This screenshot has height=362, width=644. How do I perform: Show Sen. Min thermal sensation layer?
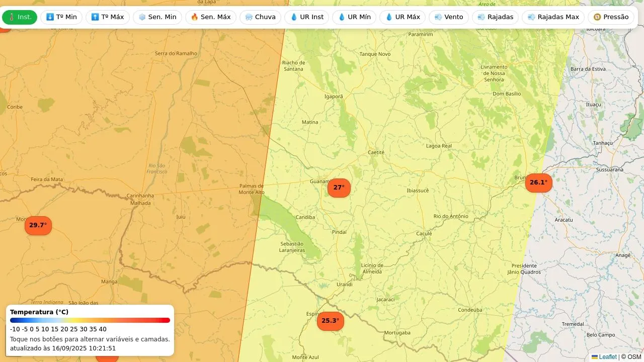157,17
